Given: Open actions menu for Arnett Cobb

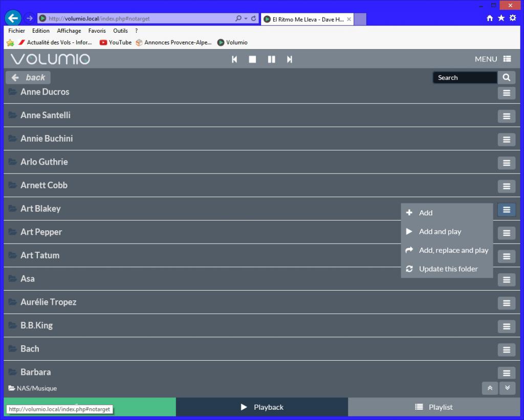Looking at the screenshot, I should pos(506,186).
